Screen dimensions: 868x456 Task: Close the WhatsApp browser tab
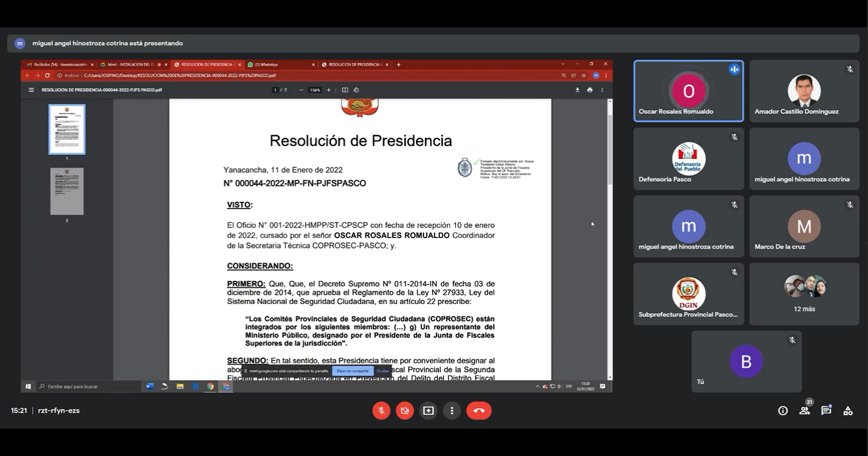(x=313, y=65)
